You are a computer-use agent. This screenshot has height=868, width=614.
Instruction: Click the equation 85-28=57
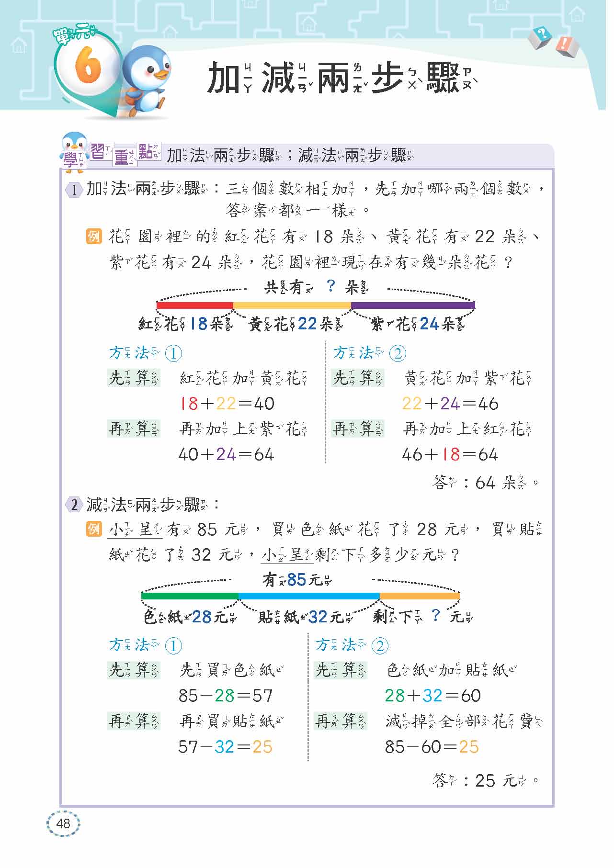pyautogui.click(x=226, y=696)
